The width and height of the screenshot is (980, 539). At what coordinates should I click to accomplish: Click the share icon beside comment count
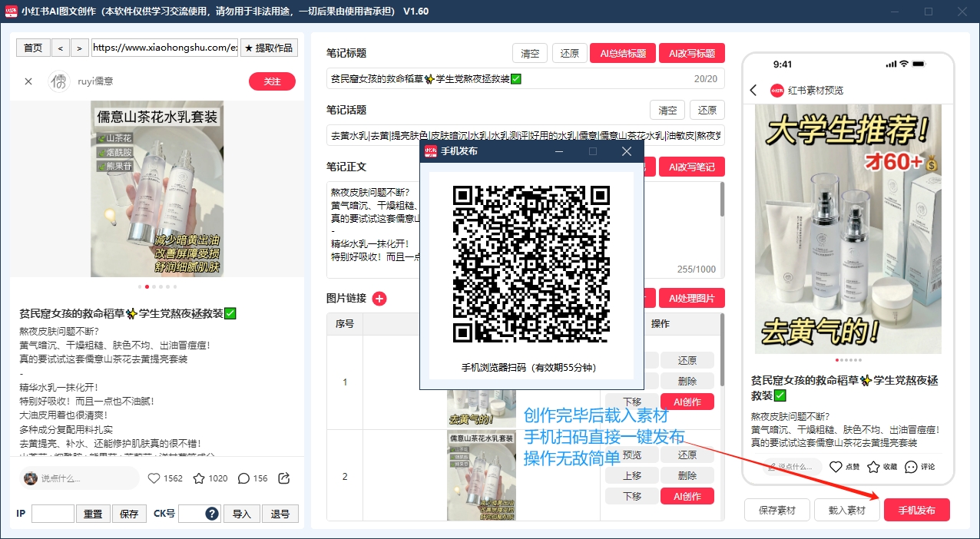coord(283,478)
